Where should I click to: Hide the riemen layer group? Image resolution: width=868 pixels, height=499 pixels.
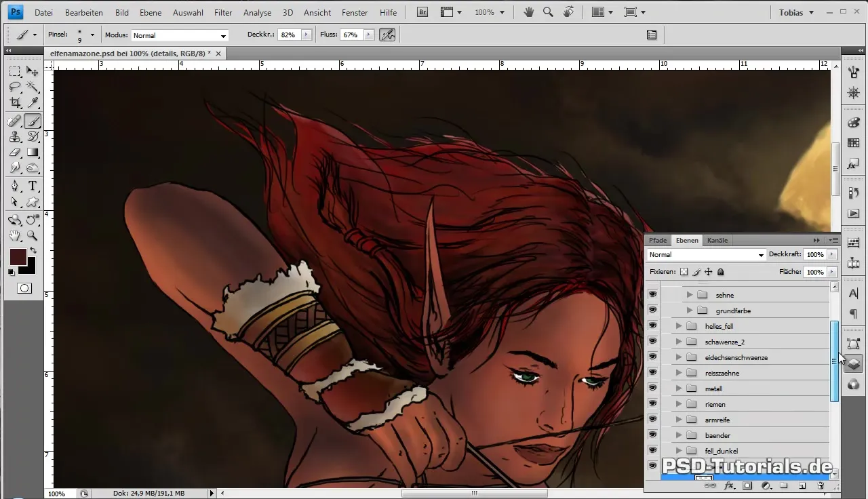click(x=653, y=404)
